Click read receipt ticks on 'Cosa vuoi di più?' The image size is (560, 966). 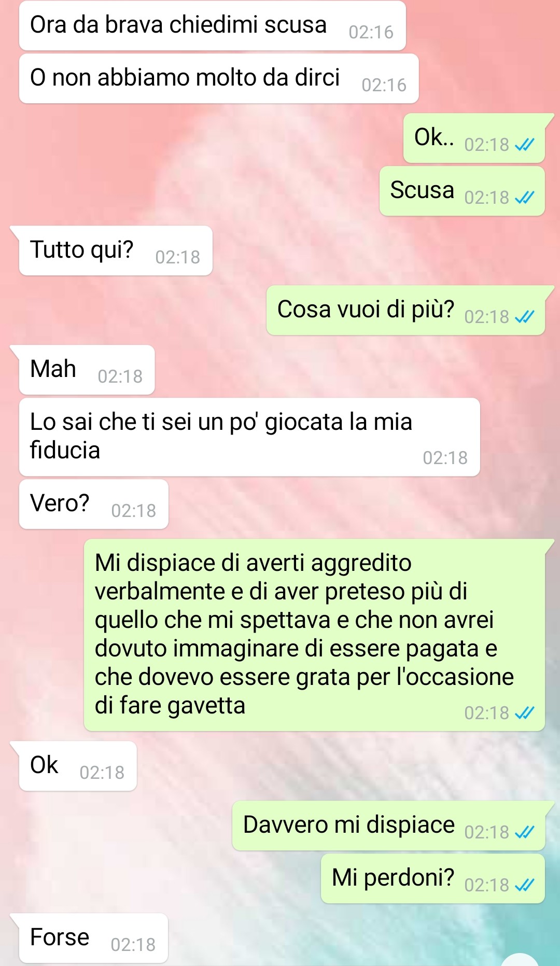524,317
